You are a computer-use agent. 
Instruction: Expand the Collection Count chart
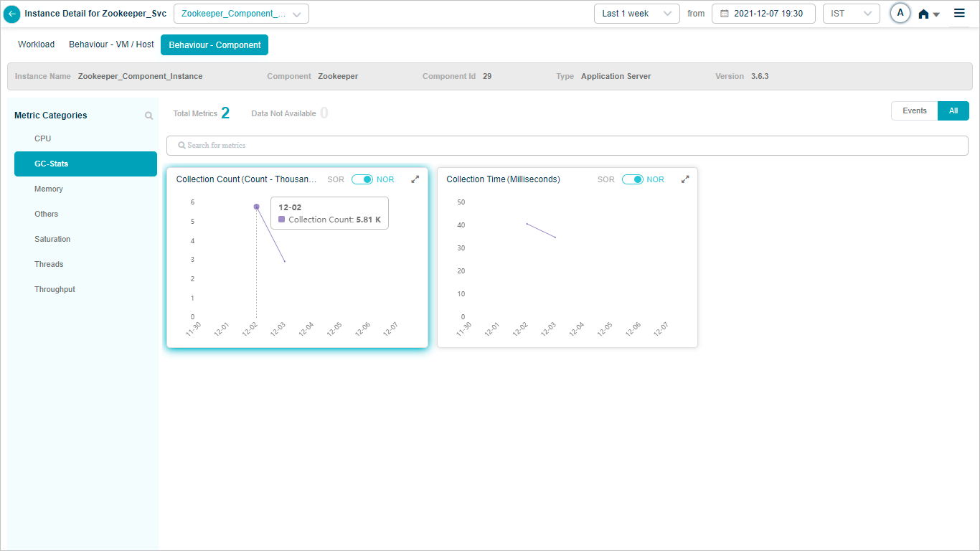click(x=415, y=179)
